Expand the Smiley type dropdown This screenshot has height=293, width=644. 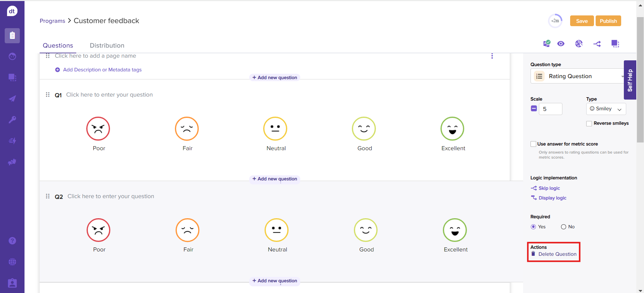coord(606,109)
